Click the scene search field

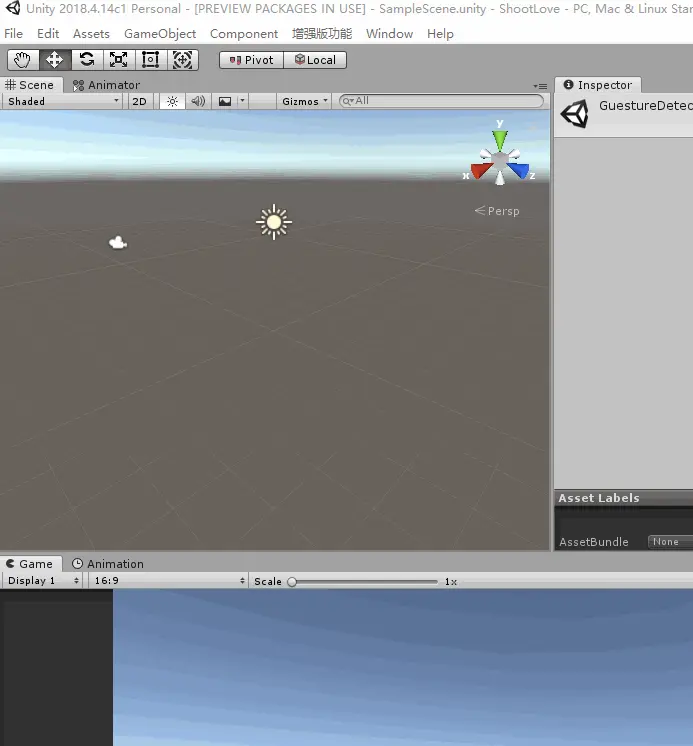(441, 101)
